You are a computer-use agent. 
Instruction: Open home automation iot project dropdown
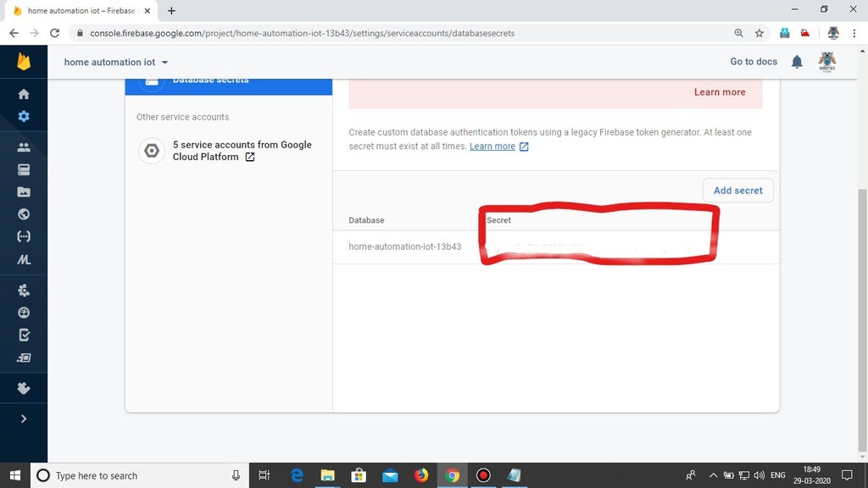[115, 62]
